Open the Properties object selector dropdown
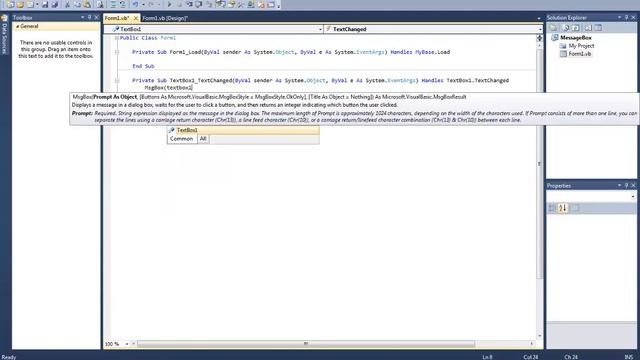Screen dimensions: 640x360 633,196
